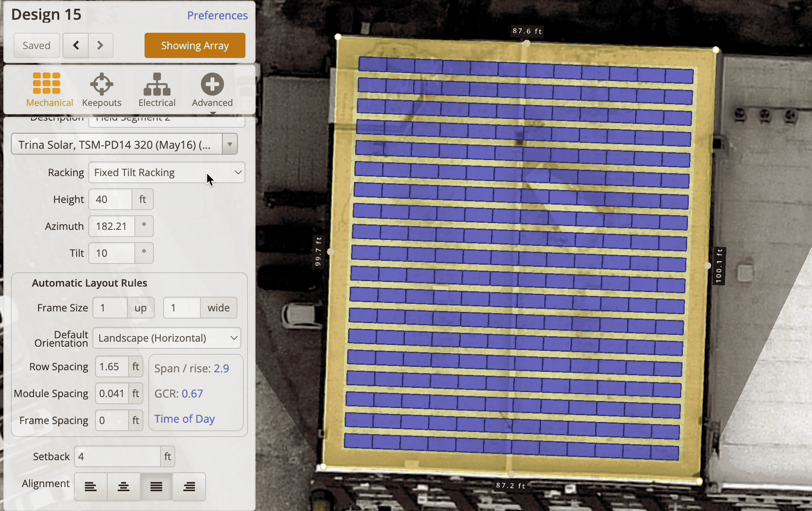This screenshot has height=511, width=812.
Task: Click the Span / rise value 2.9
Action: pyautogui.click(x=221, y=369)
